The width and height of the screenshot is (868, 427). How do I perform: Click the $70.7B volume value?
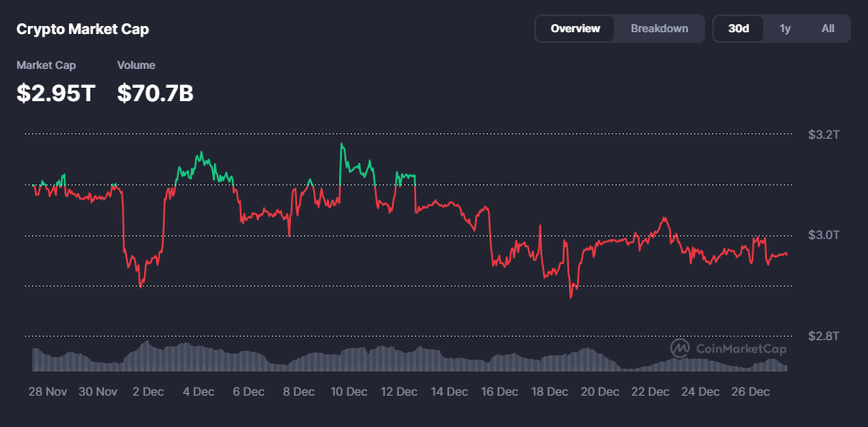click(156, 92)
